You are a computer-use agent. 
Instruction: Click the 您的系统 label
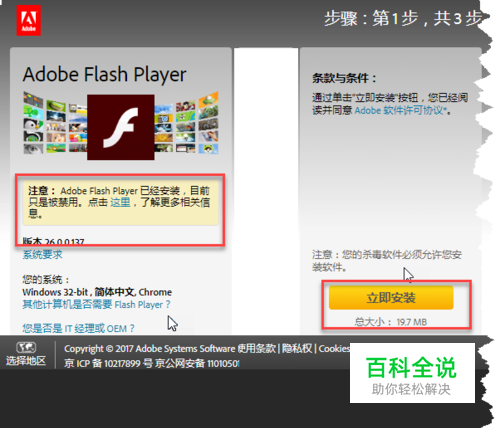[x=46, y=279]
